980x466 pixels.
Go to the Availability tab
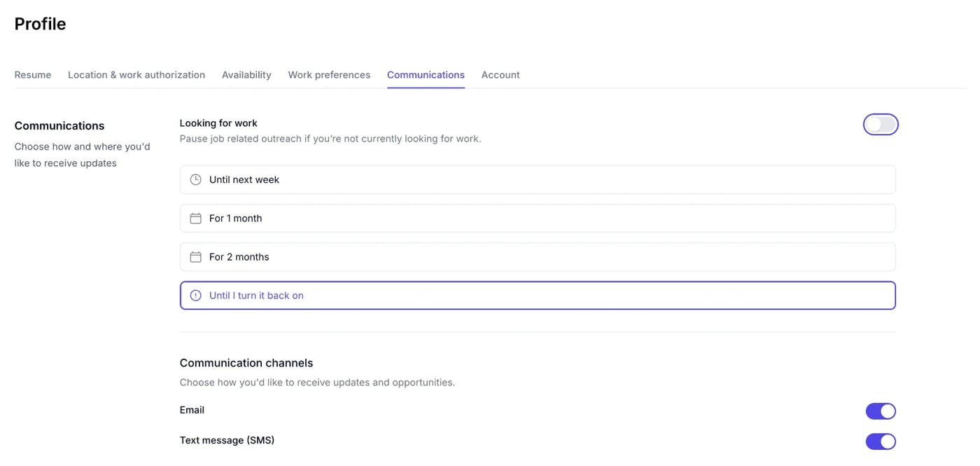[246, 74]
